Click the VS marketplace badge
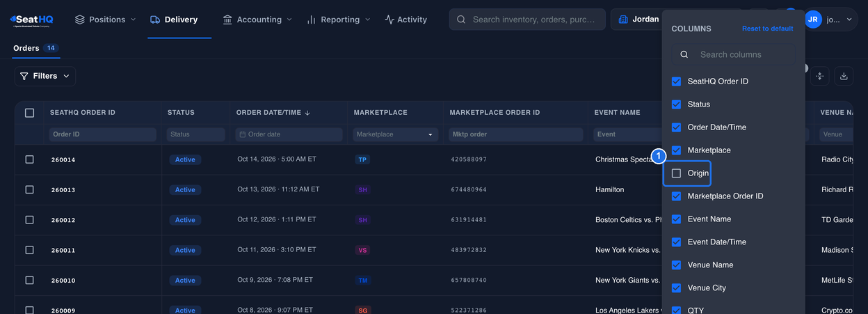 pos(362,250)
